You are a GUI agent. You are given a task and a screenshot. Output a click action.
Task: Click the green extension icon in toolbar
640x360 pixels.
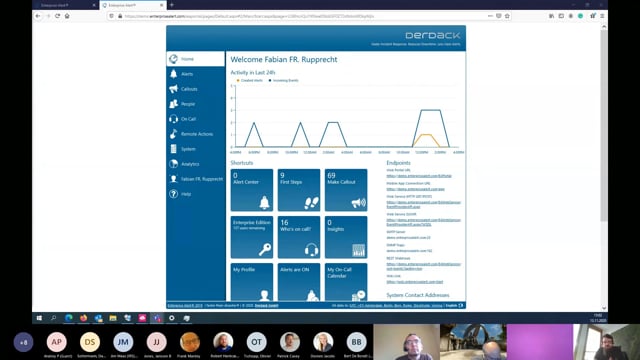tap(580, 16)
